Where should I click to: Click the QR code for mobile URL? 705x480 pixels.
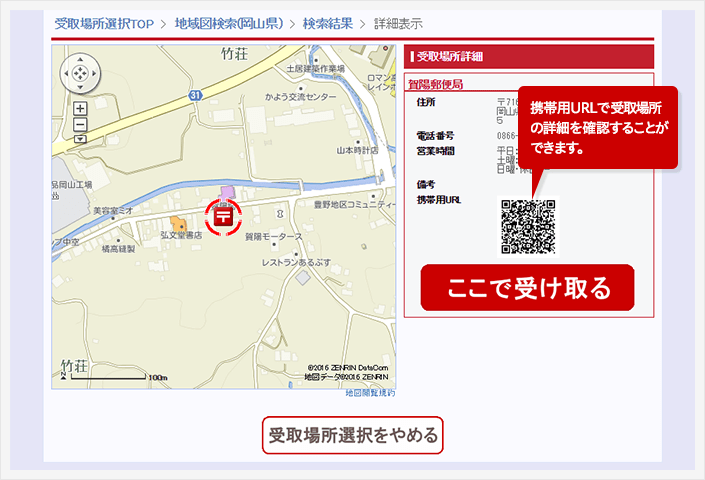coord(528,227)
